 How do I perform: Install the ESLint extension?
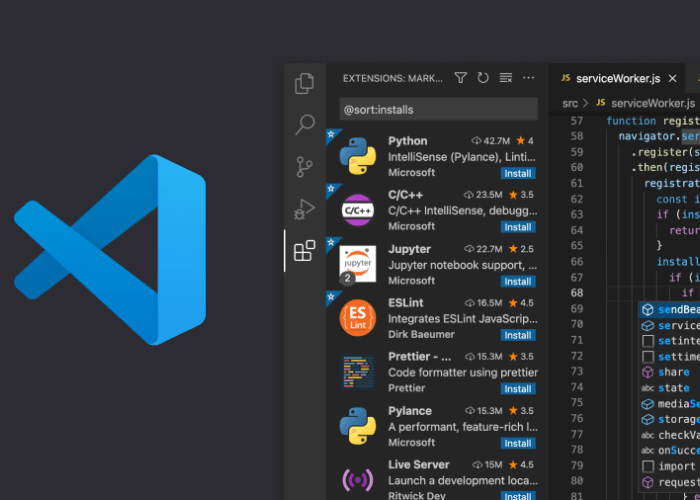(x=518, y=335)
